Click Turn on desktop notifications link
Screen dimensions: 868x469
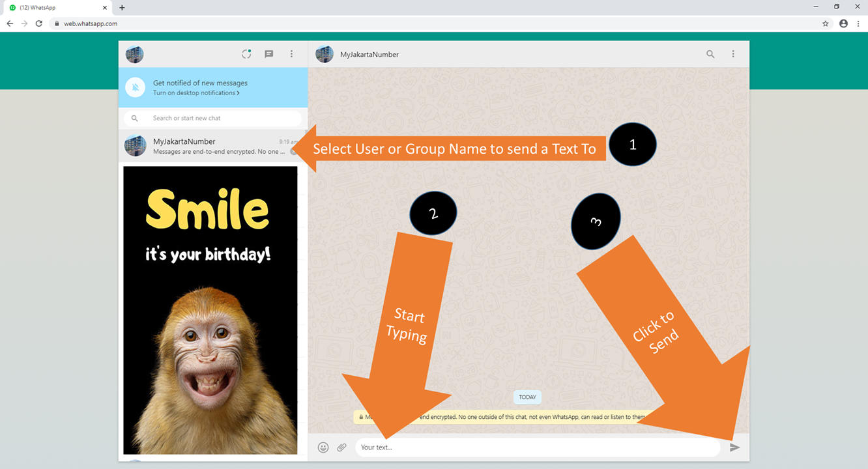(196, 93)
